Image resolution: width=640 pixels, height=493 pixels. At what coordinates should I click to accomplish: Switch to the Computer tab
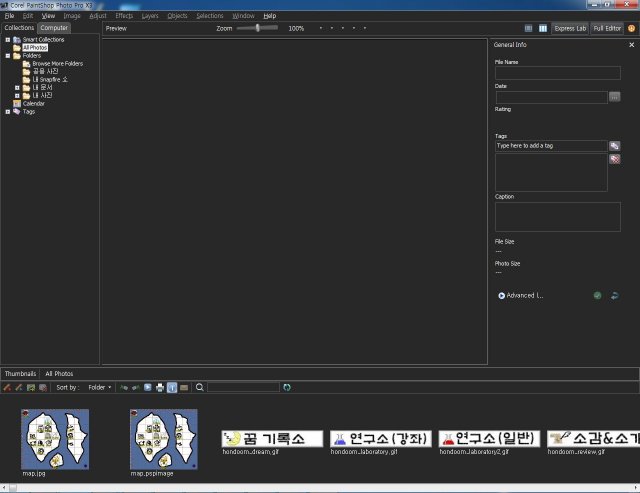tap(54, 28)
